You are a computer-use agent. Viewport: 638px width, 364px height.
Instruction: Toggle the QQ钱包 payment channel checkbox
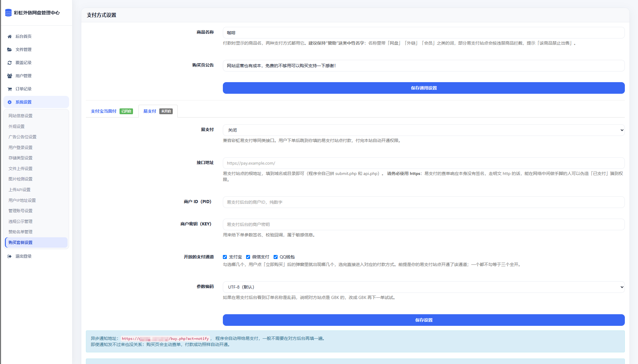click(275, 257)
